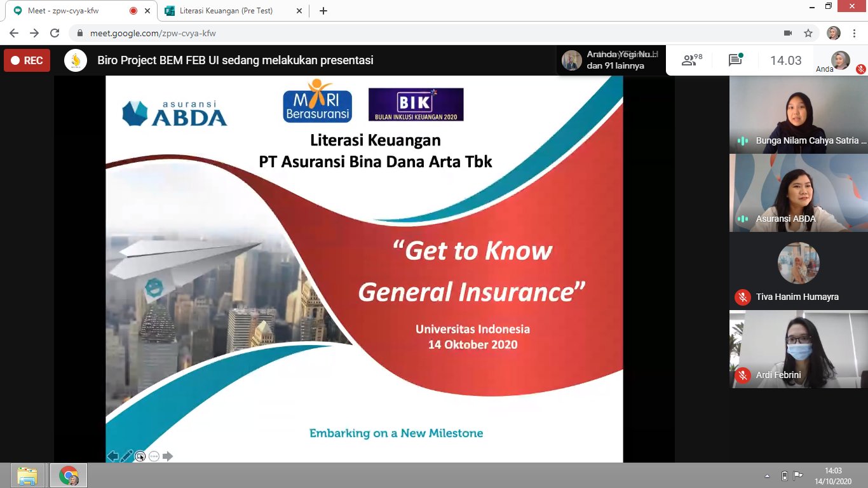Click 'Embarking on a New Milestone' text
This screenshot has width=868, height=488.
tap(397, 433)
